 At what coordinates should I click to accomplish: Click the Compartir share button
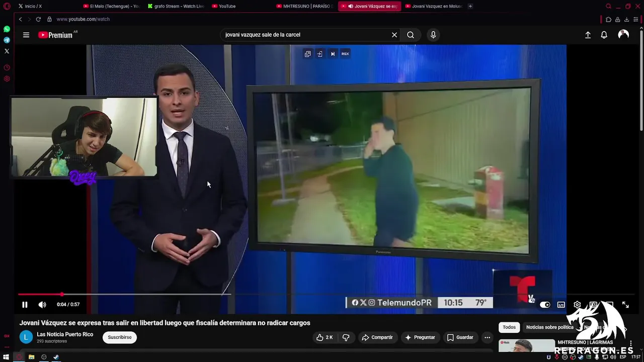pos(377,337)
